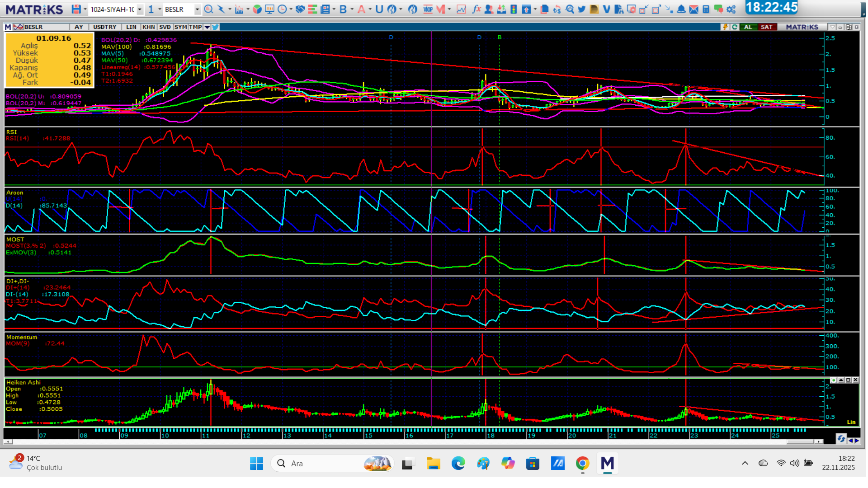Select the AY period tab
The image size is (868, 488).
pyautogui.click(x=79, y=27)
